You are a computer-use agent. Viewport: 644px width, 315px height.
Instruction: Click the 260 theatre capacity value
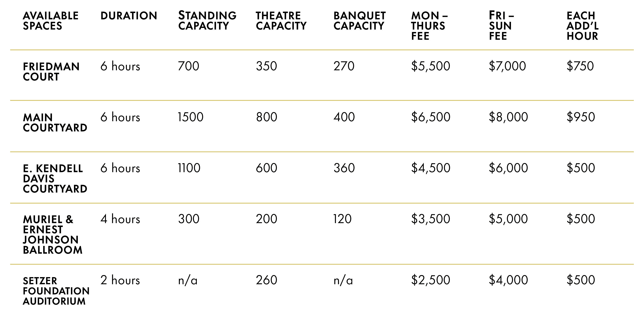click(x=266, y=280)
